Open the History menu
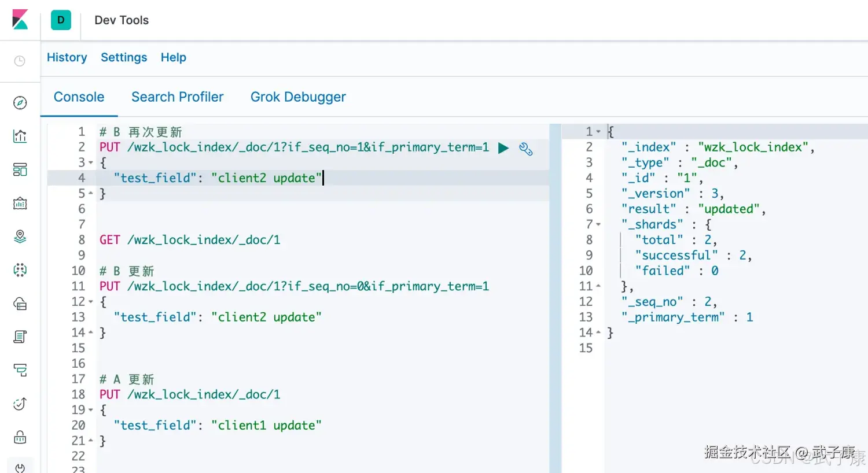Viewport: 868px width, 473px height. (x=67, y=57)
